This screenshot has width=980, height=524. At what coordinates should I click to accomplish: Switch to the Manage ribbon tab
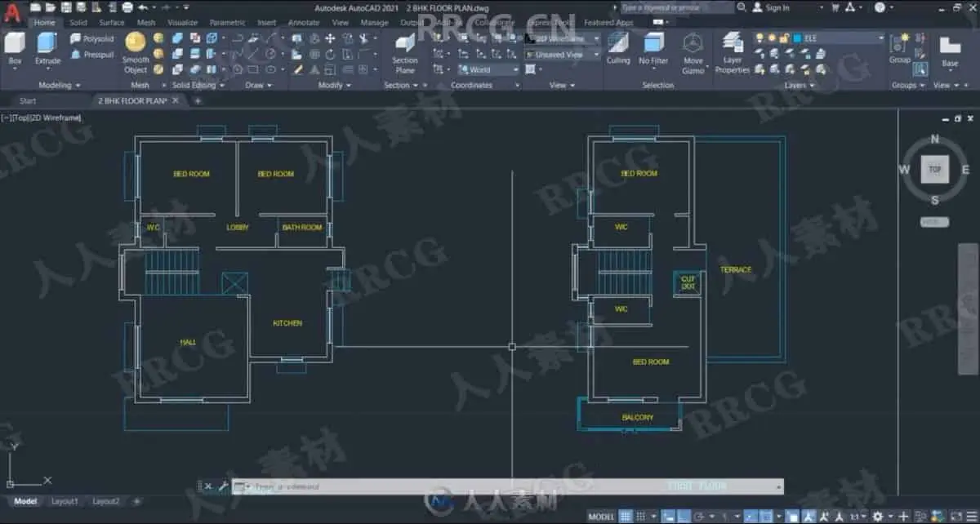374,23
